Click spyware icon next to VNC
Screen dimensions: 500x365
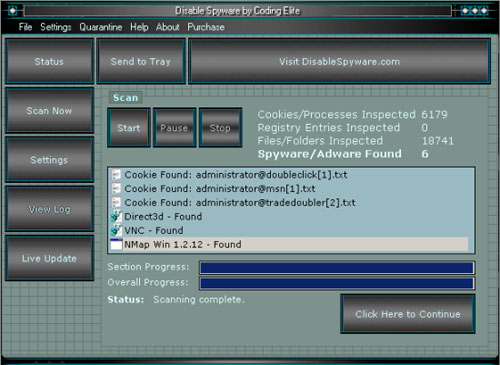(x=116, y=230)
